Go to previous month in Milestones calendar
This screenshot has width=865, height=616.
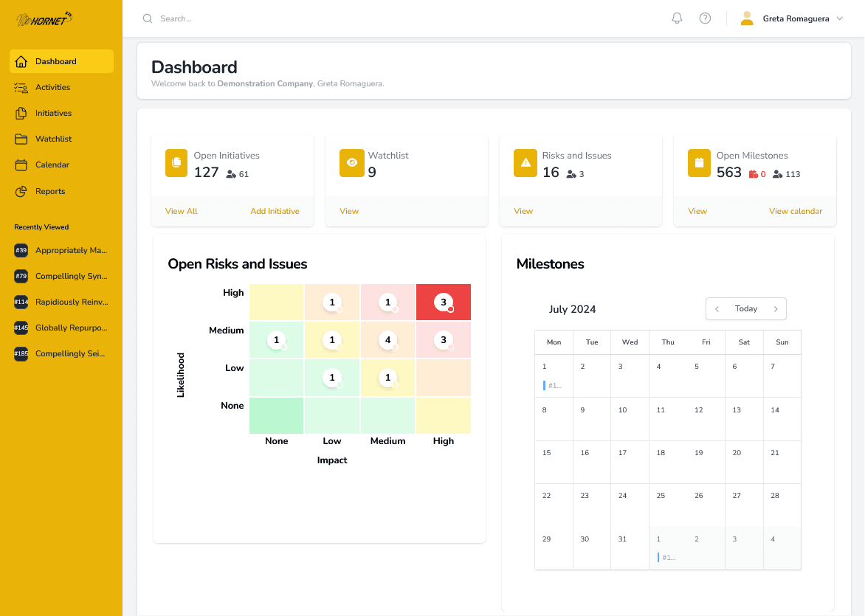[717, 309]
